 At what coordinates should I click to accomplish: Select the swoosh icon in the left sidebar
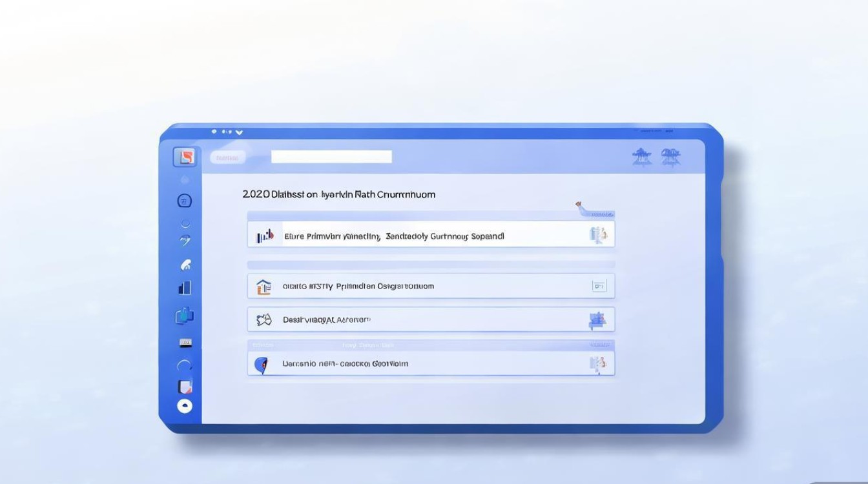click(185, 241)
